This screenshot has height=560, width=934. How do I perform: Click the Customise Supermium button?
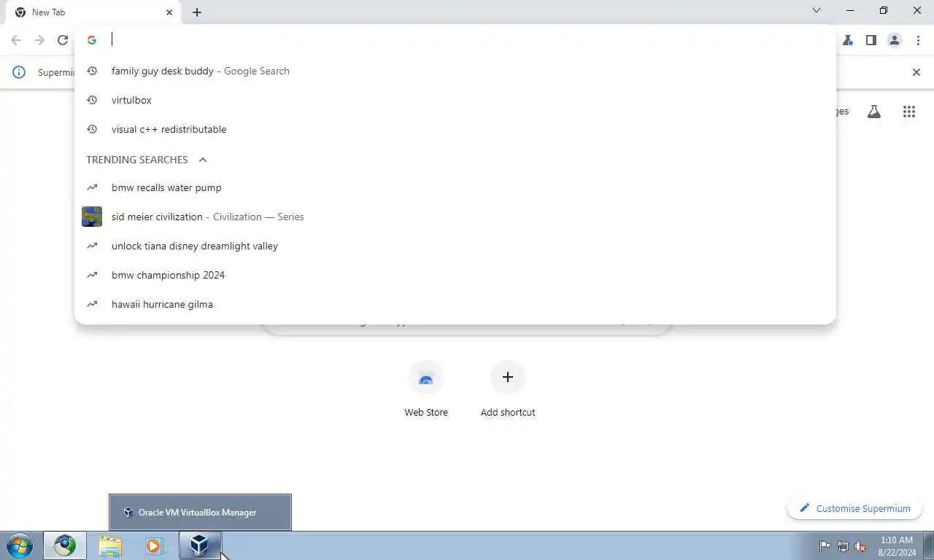855,508
